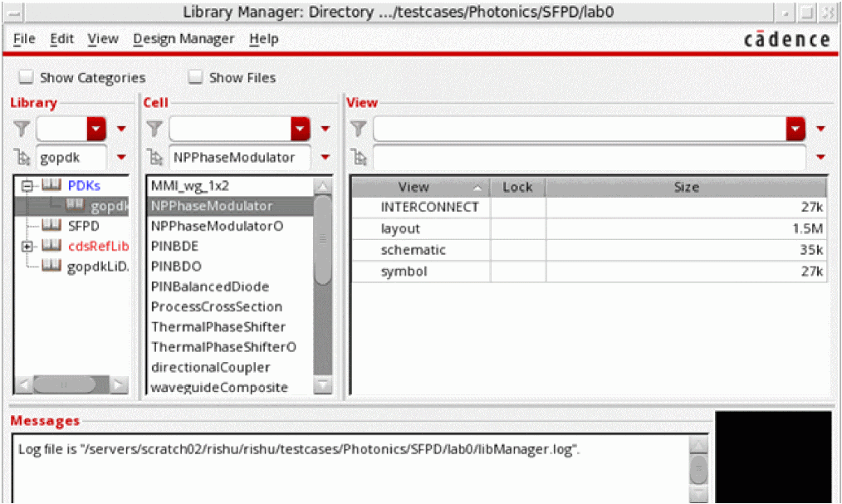Click the Messages scrollbar thumb
Screen dimensions: 842x504
click(698, 470)
